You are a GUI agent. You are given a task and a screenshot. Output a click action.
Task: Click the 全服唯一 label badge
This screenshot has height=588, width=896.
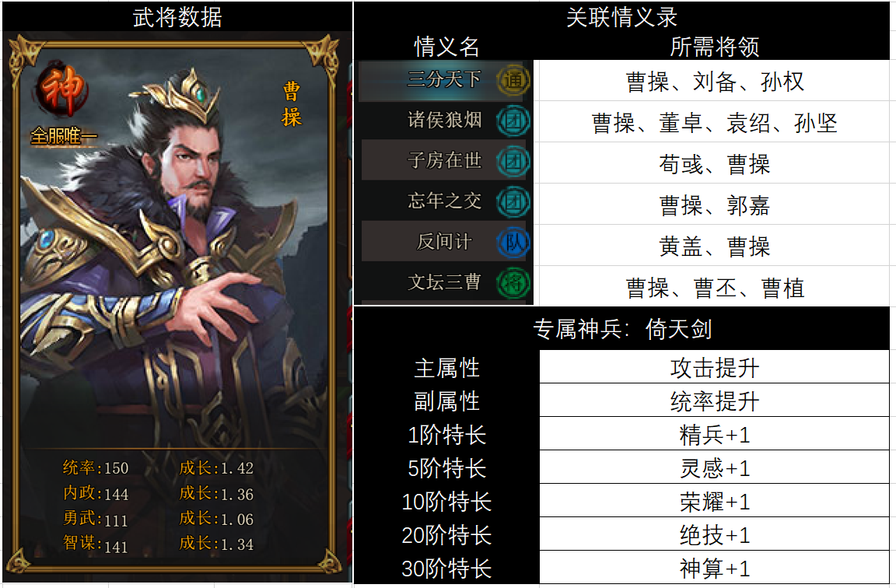(63, 137)
